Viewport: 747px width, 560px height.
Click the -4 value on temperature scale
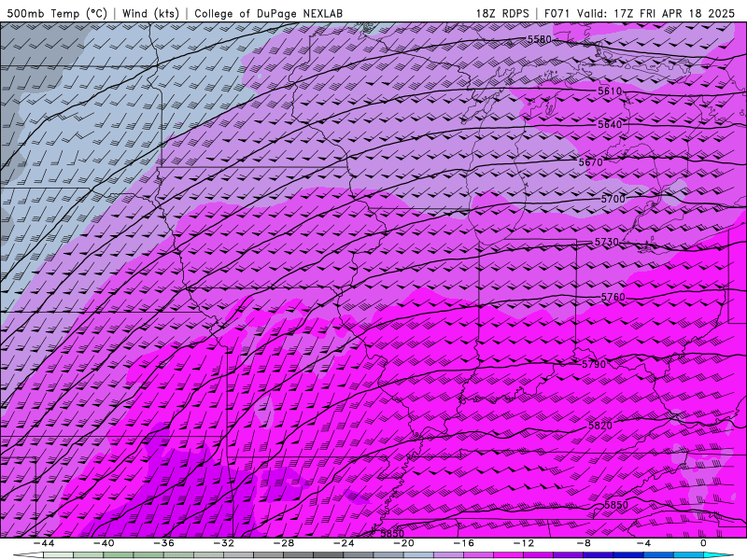643,543
